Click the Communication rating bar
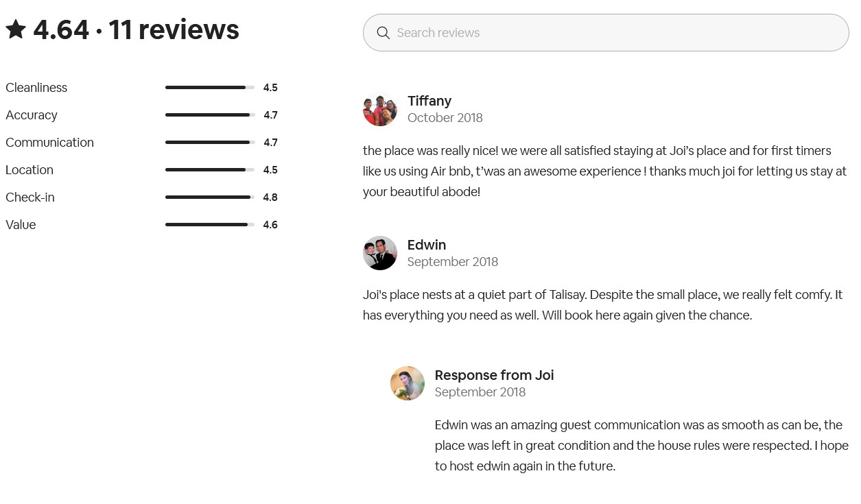The height and width of the screenshot is (504, 861). coord(209,143)
